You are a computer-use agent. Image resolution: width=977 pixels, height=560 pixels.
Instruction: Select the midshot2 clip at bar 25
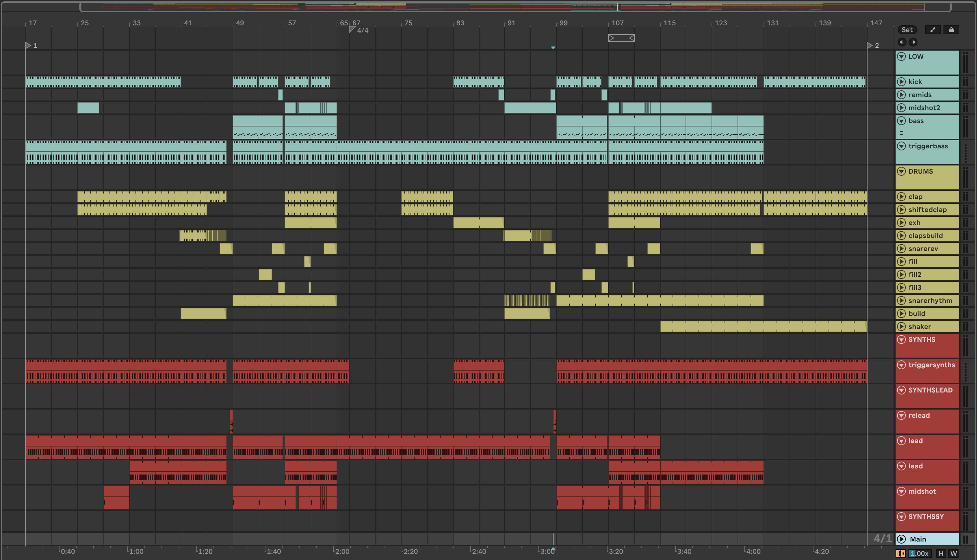point(89,108)
